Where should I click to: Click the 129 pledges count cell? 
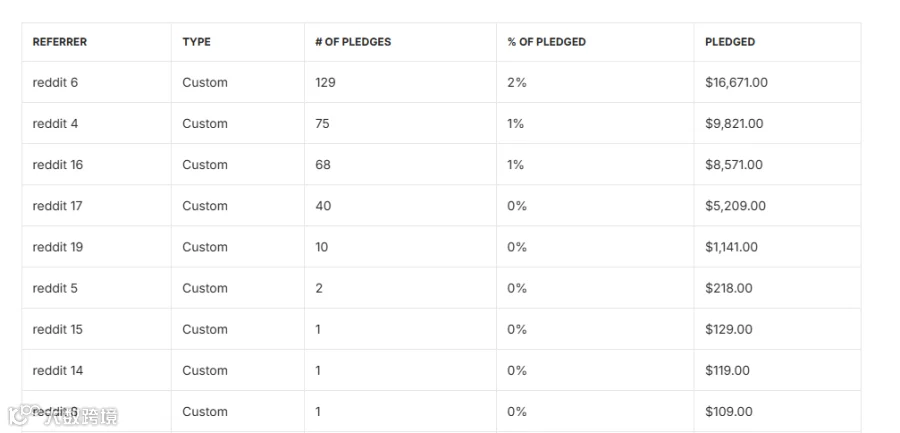325,82
